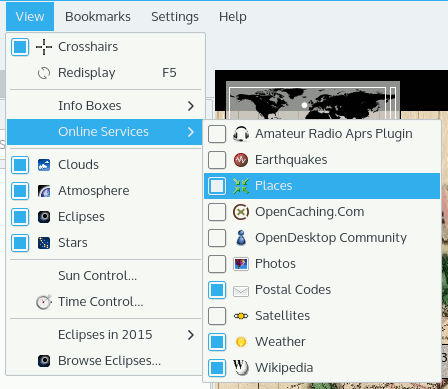
Task: Click the Photos plugin icon
Action: (241, 264)
